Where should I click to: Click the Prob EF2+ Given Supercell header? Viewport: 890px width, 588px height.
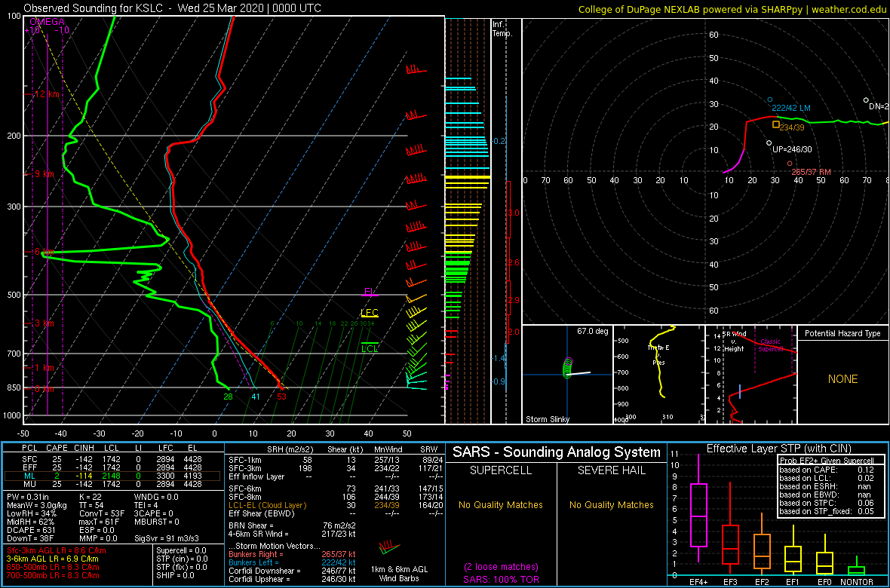tap(827, 460)
